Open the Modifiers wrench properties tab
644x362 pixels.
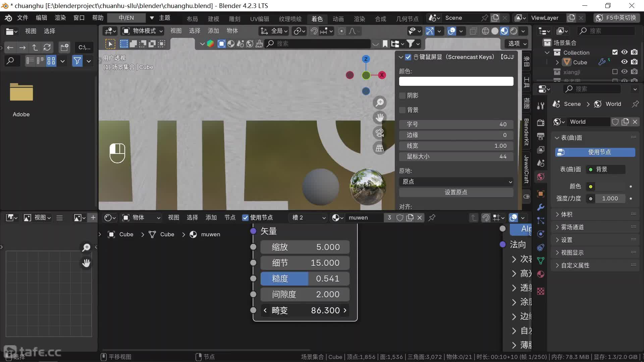pyautogui.click(x=541, y=207)
